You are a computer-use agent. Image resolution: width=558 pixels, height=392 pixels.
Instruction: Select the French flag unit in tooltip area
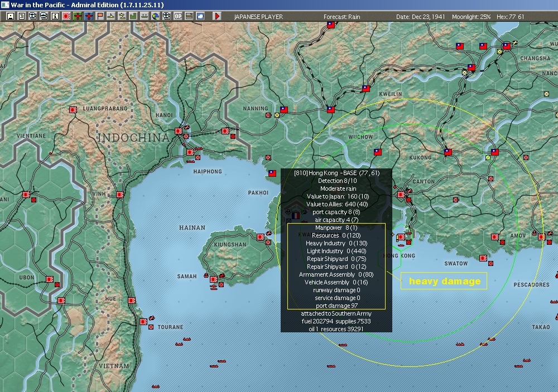pos(295,216)
